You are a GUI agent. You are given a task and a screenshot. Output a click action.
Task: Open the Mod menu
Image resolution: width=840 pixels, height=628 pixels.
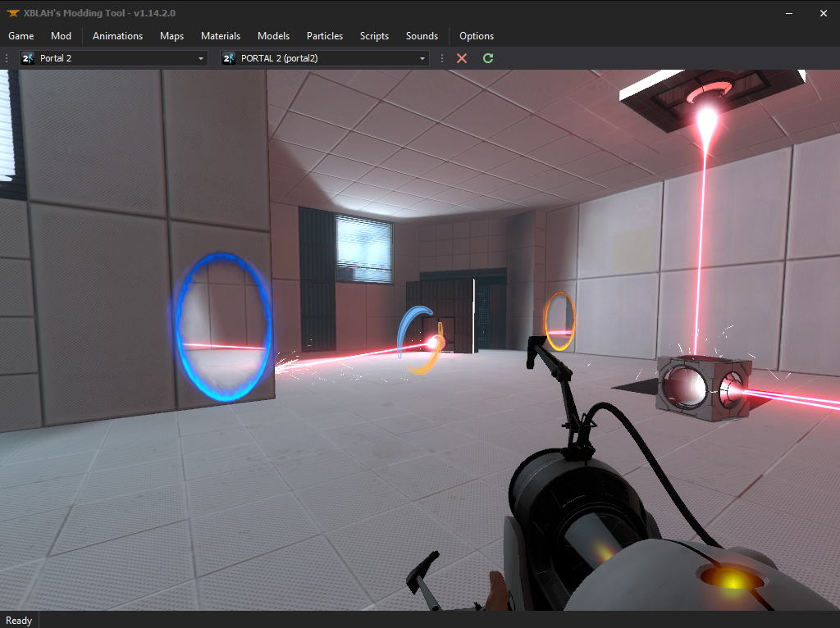[x=61, y=35]
